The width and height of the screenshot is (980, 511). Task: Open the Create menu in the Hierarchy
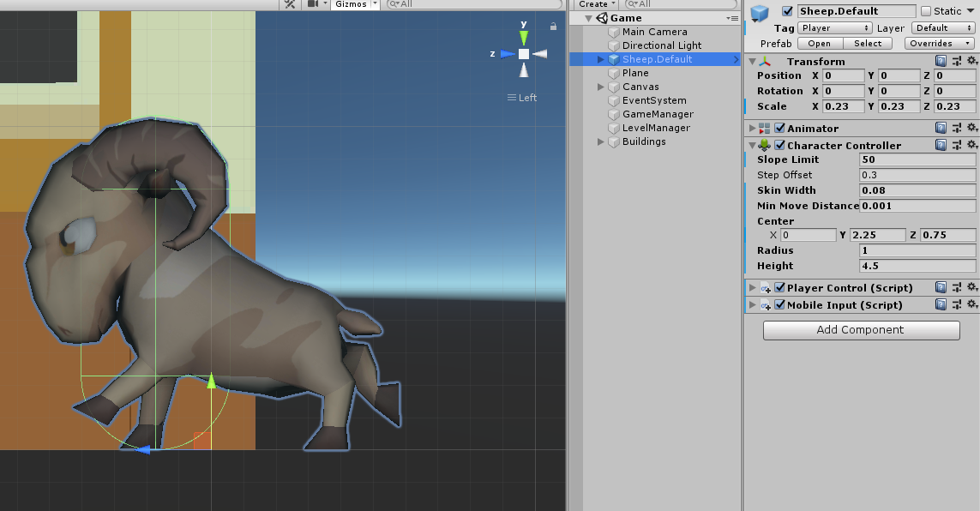tap(595, 3)
